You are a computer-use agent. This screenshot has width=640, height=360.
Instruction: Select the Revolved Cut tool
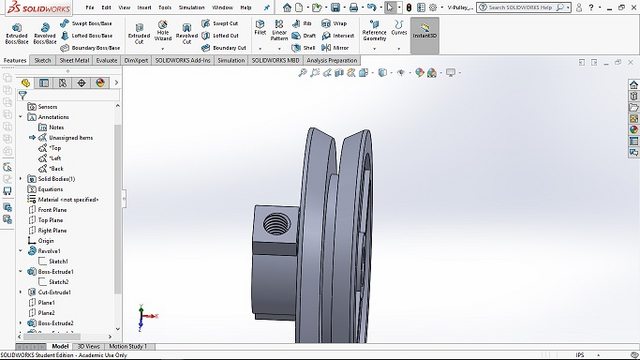187,33
